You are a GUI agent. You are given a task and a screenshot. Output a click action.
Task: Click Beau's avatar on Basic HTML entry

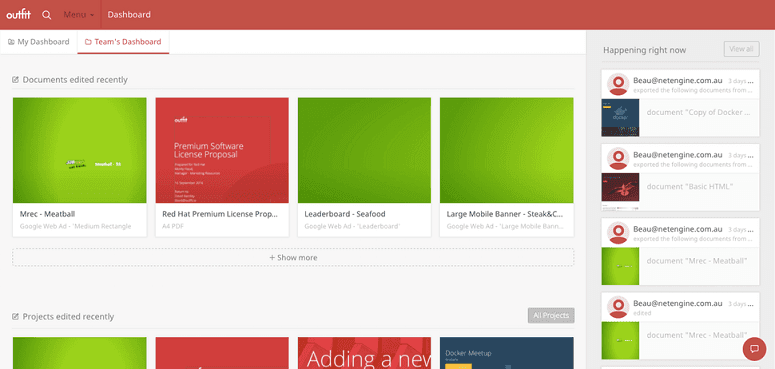(618, 159)
